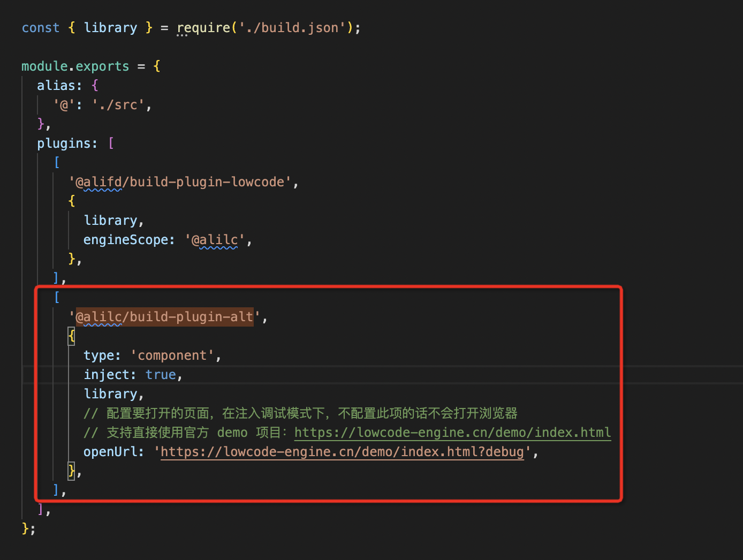Click the 'alias' property key
Image resolution: width=743 pixels, height=560 pixels.
point(56,86)
